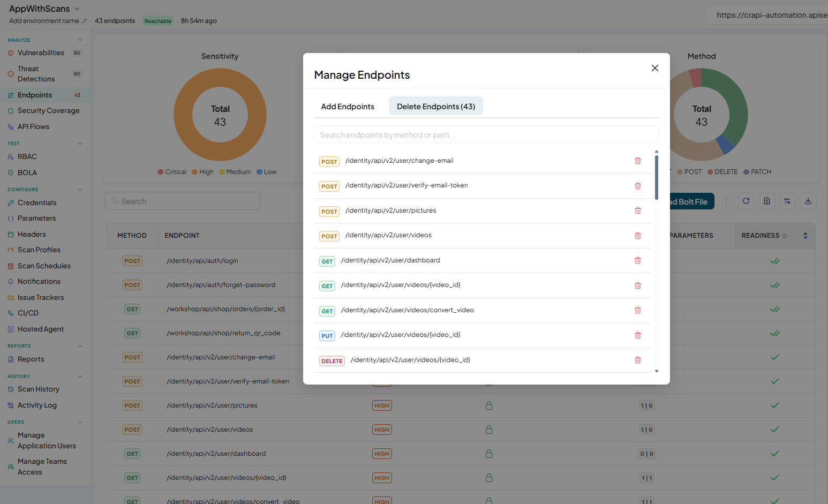Screen dimensions: 828x504
Task: Collapse the REPORTS sidebar section
Action: coord(80,346)
